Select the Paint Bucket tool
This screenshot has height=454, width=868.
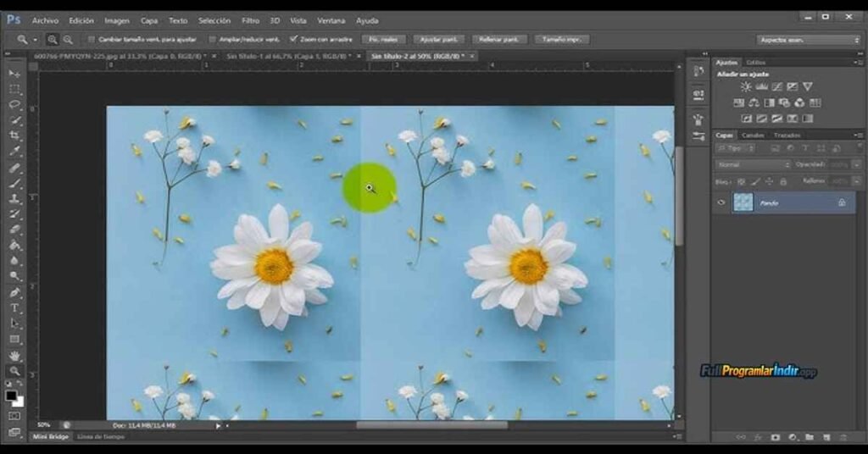click(14, 246)
